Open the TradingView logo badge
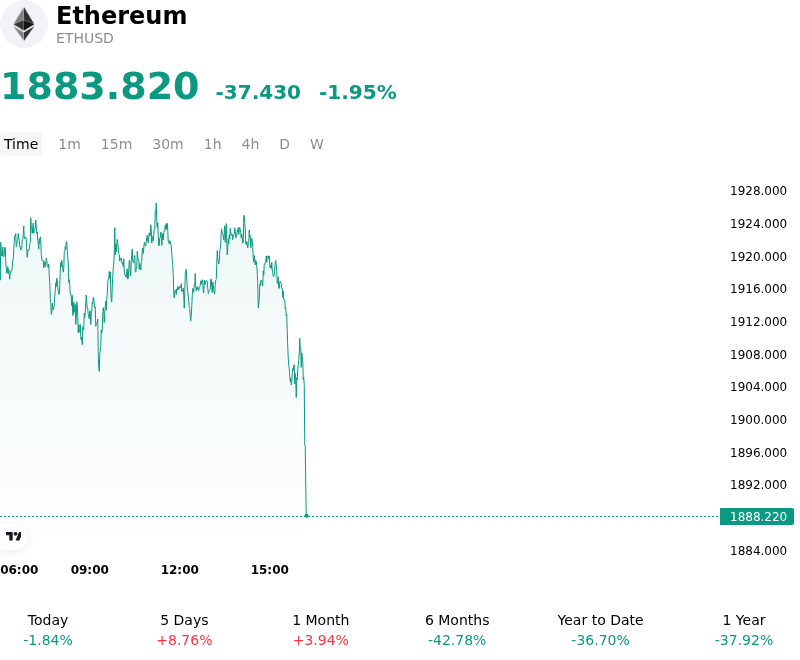This screenshot has width=800, height=660. click(x=13, y=536)
